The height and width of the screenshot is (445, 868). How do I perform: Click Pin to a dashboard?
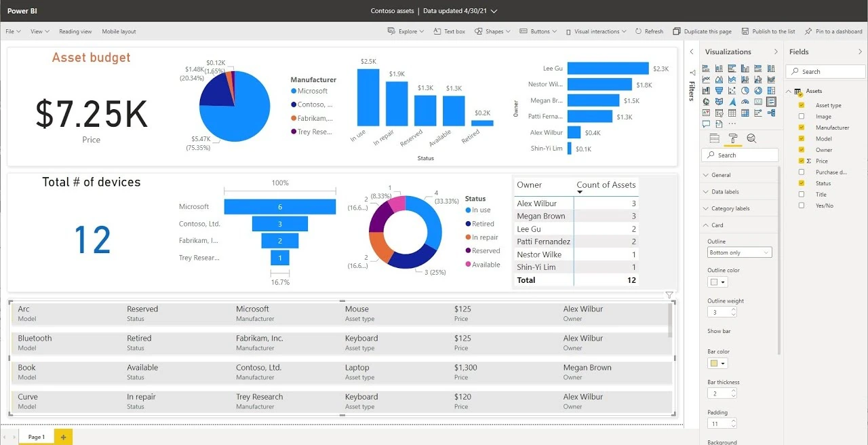(833, 31)
